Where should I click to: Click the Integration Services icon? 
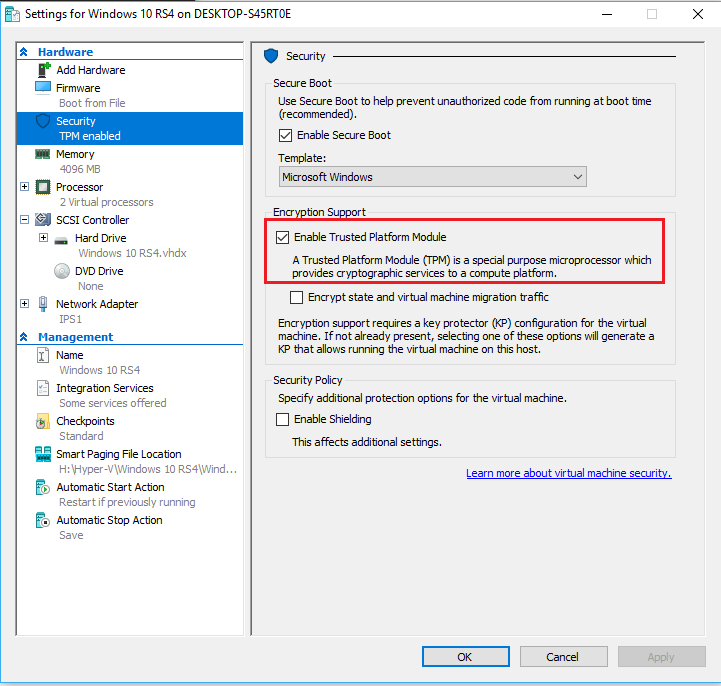[42, 388]
